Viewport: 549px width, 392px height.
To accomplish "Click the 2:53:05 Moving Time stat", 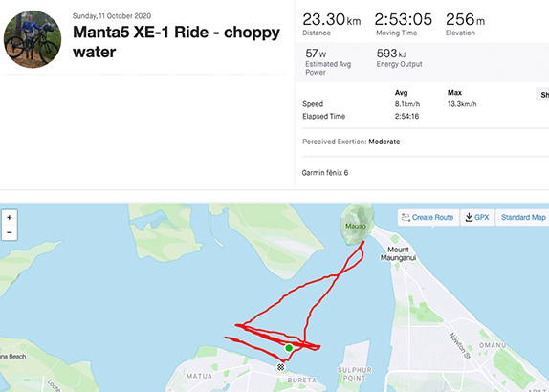I will pyautogui.click(x=403, y=24).
